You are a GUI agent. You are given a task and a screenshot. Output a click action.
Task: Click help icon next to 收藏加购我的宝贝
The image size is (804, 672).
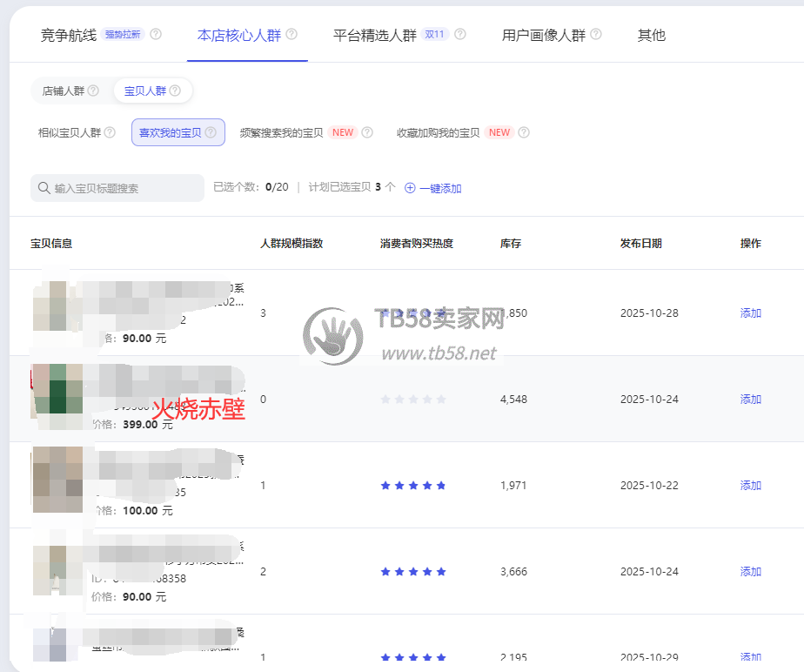524,133
